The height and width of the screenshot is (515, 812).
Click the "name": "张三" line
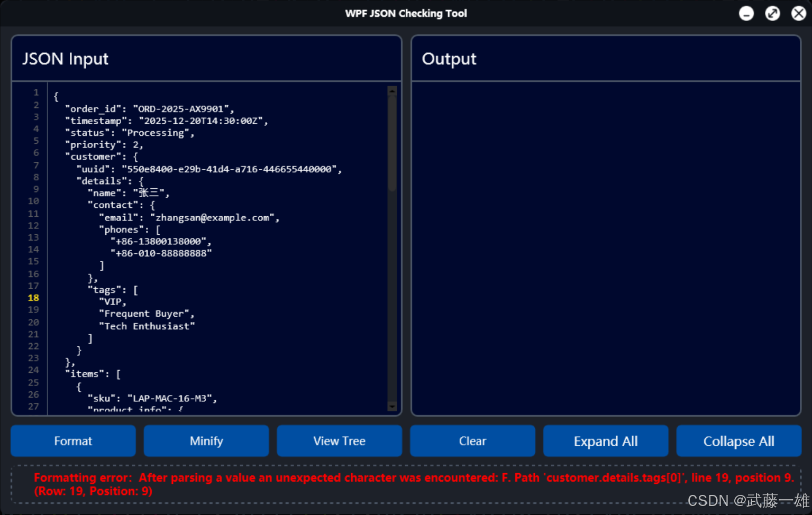coord(128,193)
